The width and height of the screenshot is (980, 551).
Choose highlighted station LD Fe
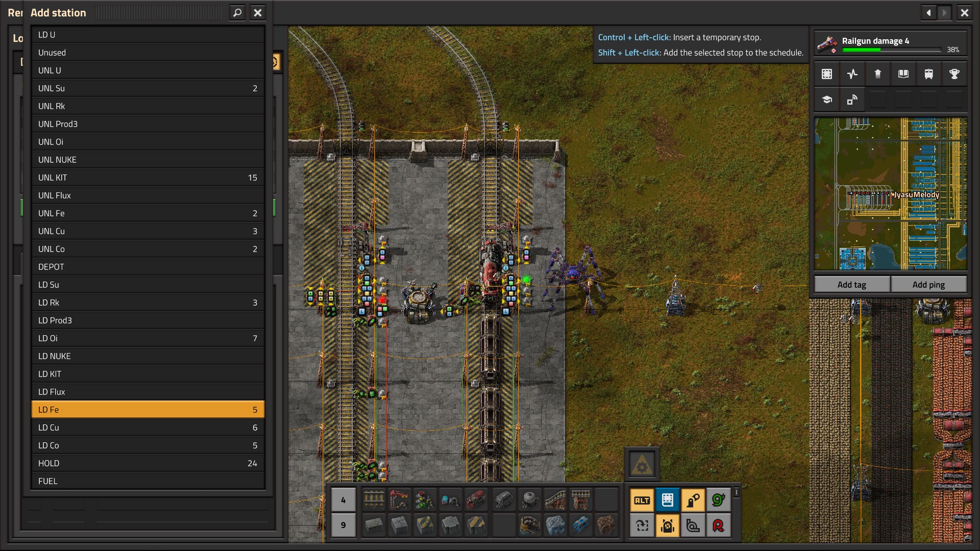point(148,410)
